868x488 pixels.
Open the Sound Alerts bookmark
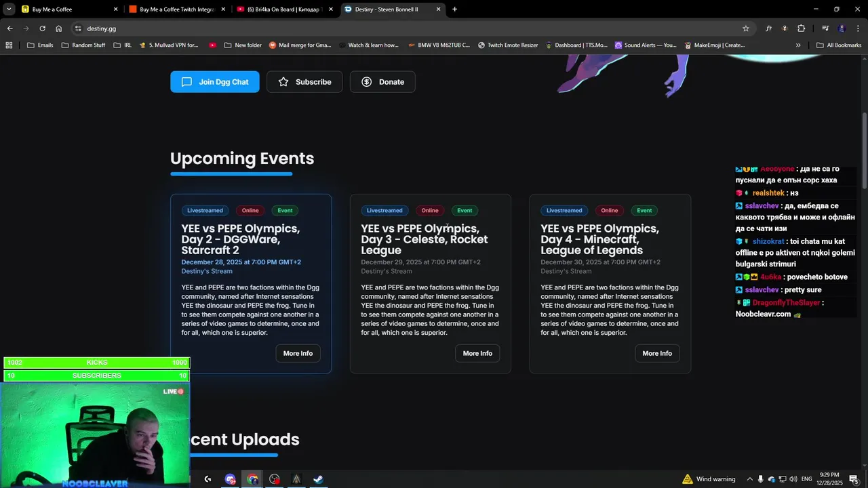tap(646, 45)
